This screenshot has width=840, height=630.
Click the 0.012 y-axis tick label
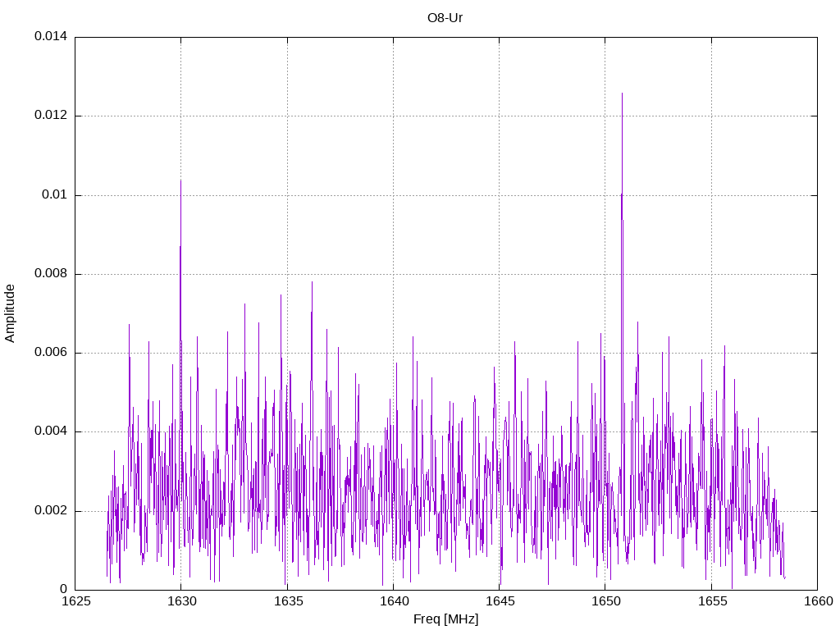click(x=50, y=116)
